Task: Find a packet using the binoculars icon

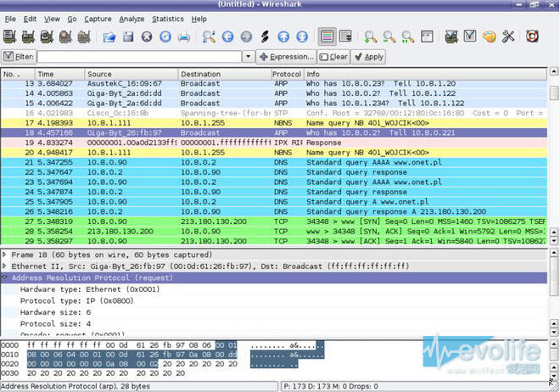Action: tap(209, 36)
